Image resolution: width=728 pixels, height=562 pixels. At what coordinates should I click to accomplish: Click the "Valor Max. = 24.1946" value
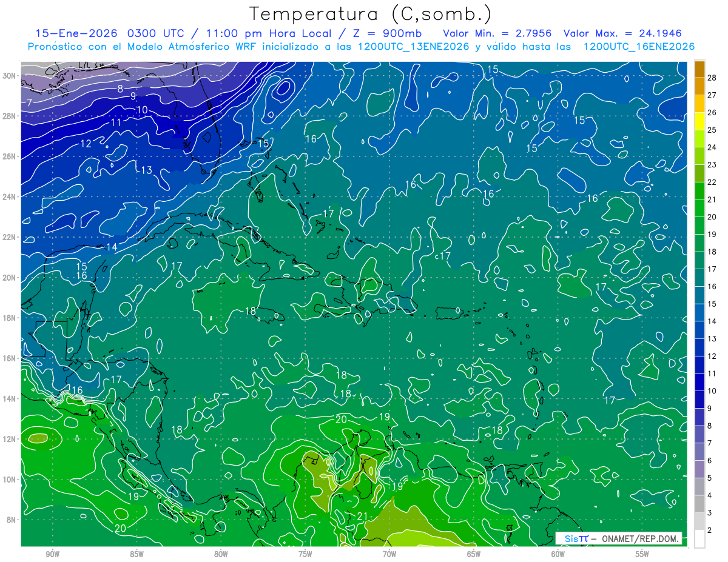(x=622, y=33)
